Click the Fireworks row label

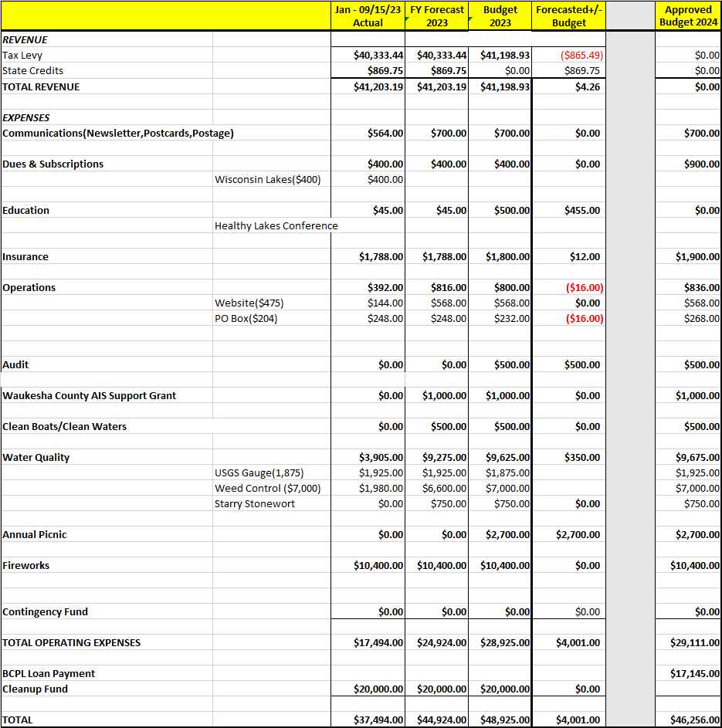(26, 566)
